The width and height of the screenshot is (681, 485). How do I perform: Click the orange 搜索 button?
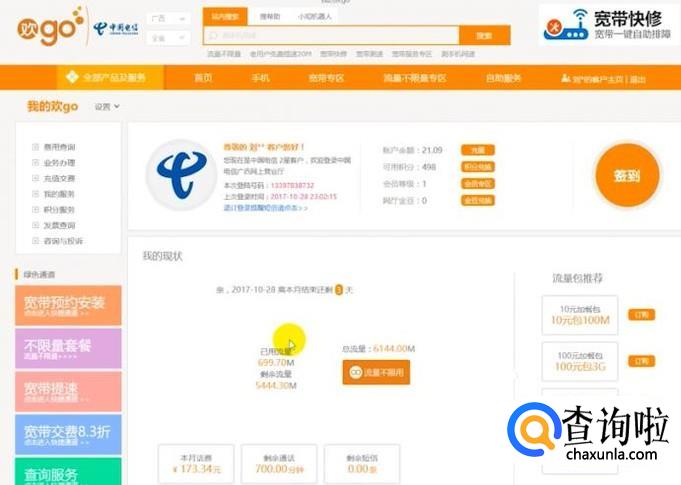tap(484, 35)
